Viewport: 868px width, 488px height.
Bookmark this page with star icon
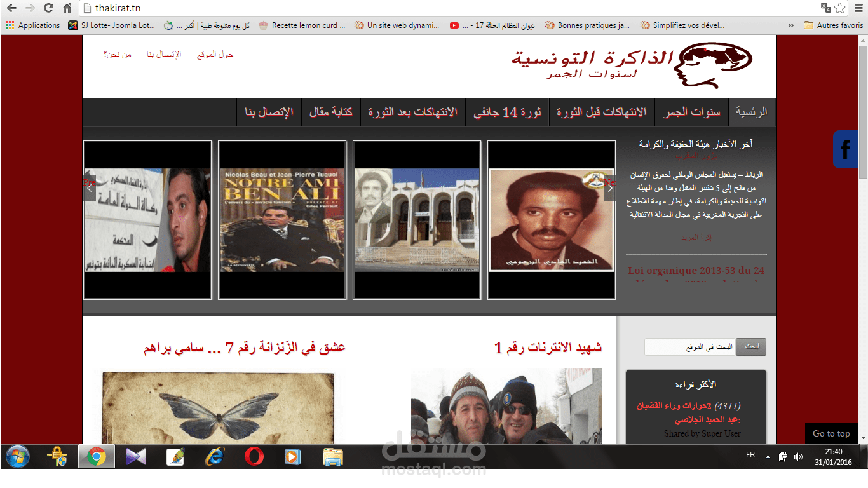tap(840, 8)
